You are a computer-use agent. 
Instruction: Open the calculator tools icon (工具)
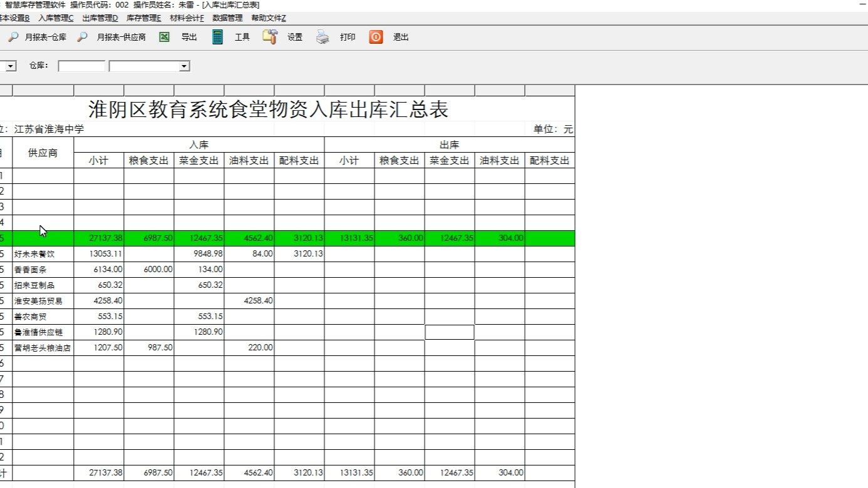click(x=217, y=37)
